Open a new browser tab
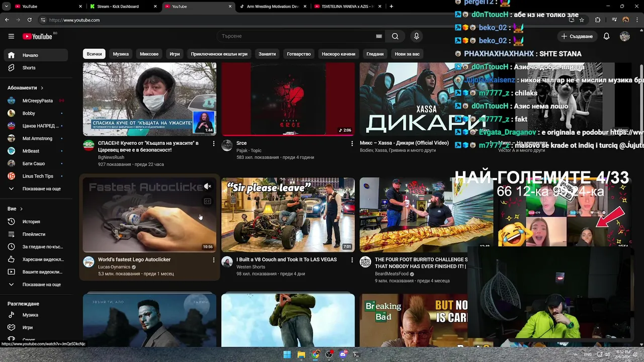This screenshot has width=644, height=362. 391,7
